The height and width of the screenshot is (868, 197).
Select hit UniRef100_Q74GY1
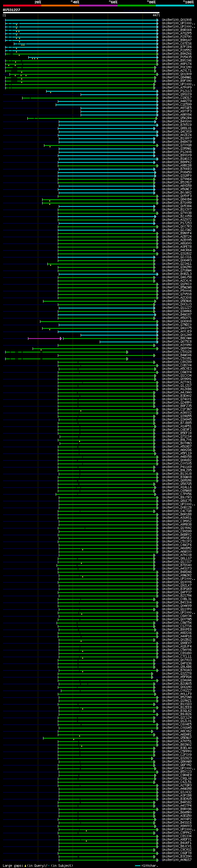(x=176, y=399)
